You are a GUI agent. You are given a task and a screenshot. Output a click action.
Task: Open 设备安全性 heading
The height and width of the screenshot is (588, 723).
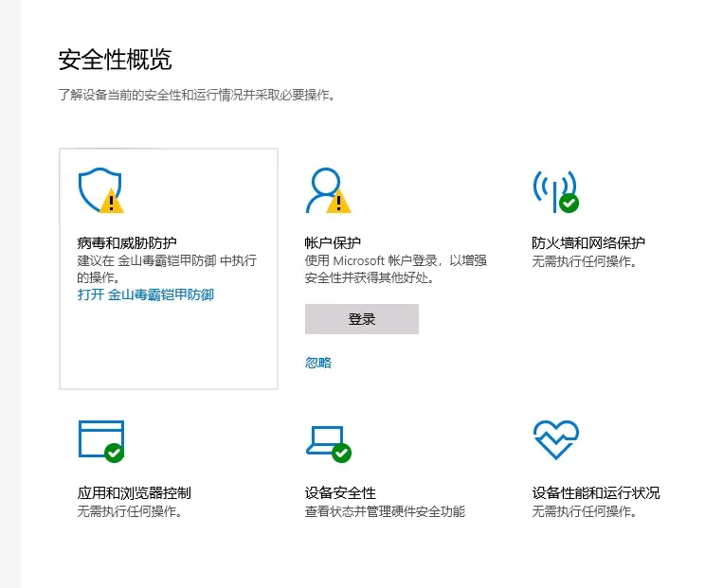[x=340, y=493]
